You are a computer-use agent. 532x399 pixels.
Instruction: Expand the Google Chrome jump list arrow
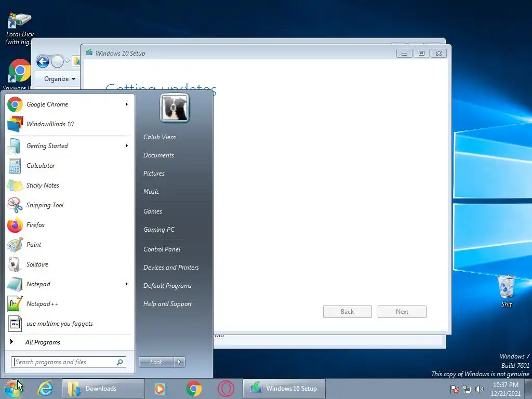[x=127, y=104]
